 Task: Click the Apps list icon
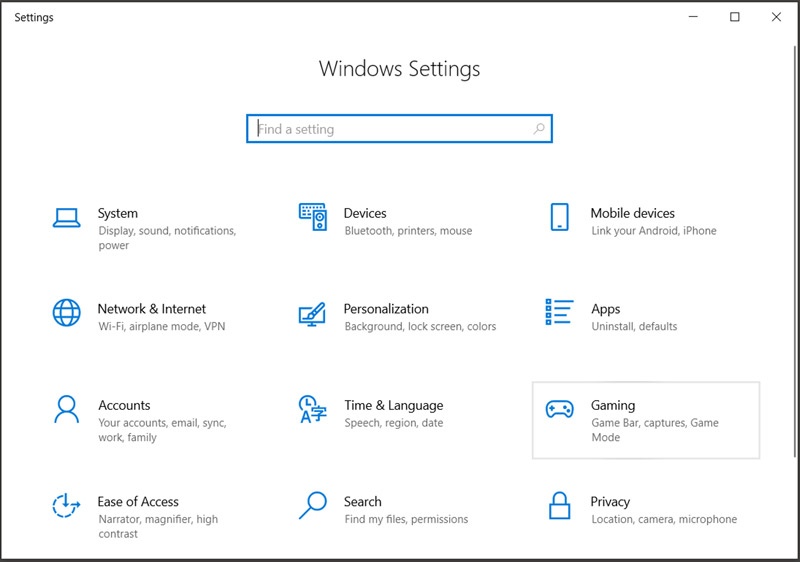[x=559, y=312]
